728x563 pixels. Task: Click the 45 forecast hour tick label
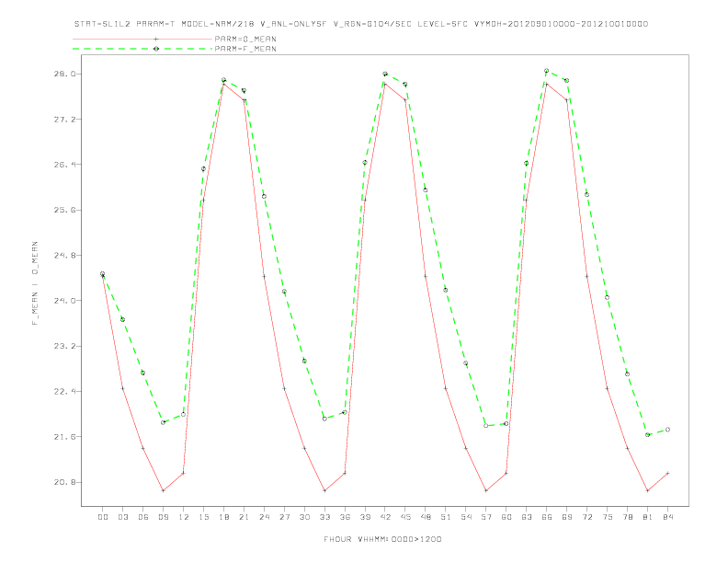pos(405,517)
